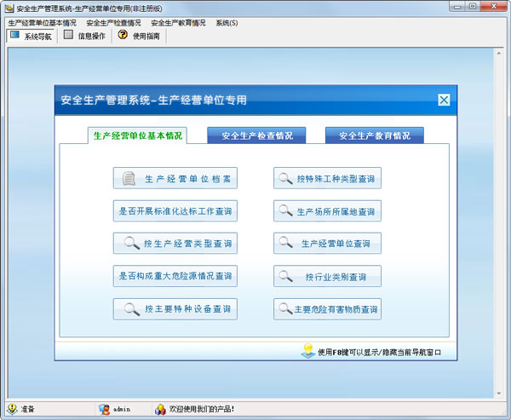
Task: Click the admin user icon
Action: coord(104,409)
